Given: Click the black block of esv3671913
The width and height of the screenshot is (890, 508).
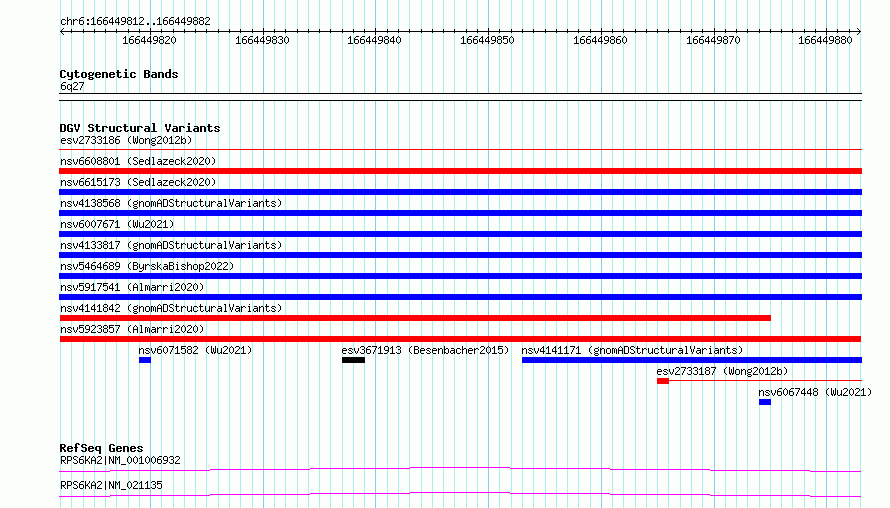Looking at the screenshot, I should click(x=353, y=360).
